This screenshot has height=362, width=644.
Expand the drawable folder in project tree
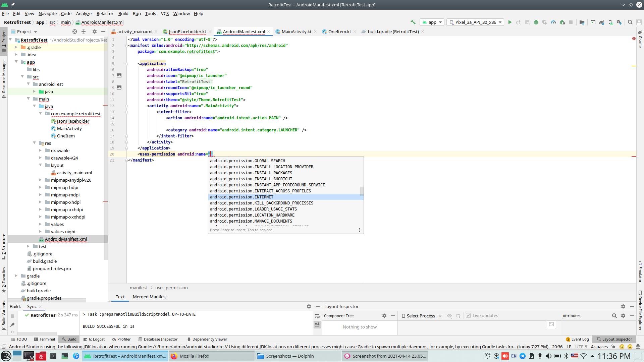pos(40,150)
